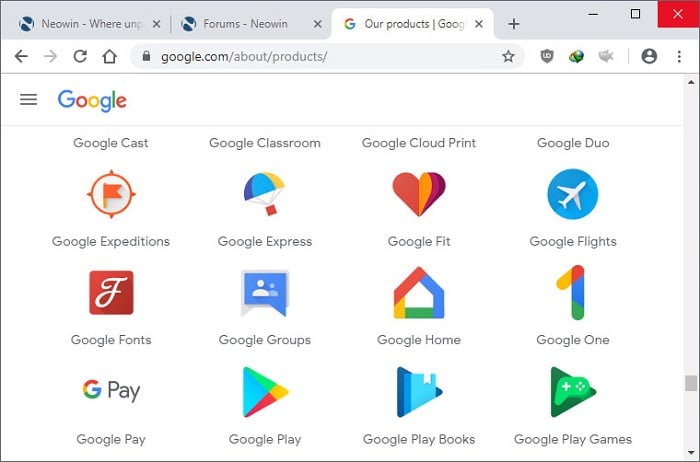Switch to the Forums - Neowin tab
The width and height of the screenshot is (700, 462).
coord(251,24)
